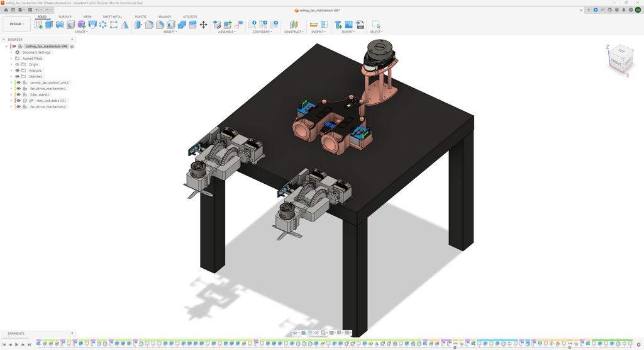The width and height of the screenshot is (644, 350).
Task: Switch to the Mesh tab
Action: tap(87, 17)
